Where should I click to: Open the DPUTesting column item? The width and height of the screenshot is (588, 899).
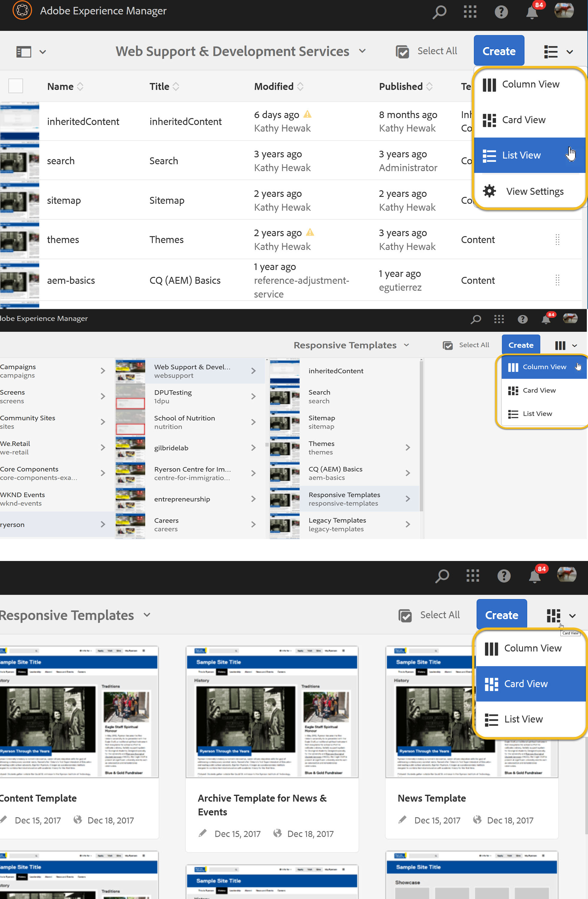pyautogui.click(x=190, y=397)
